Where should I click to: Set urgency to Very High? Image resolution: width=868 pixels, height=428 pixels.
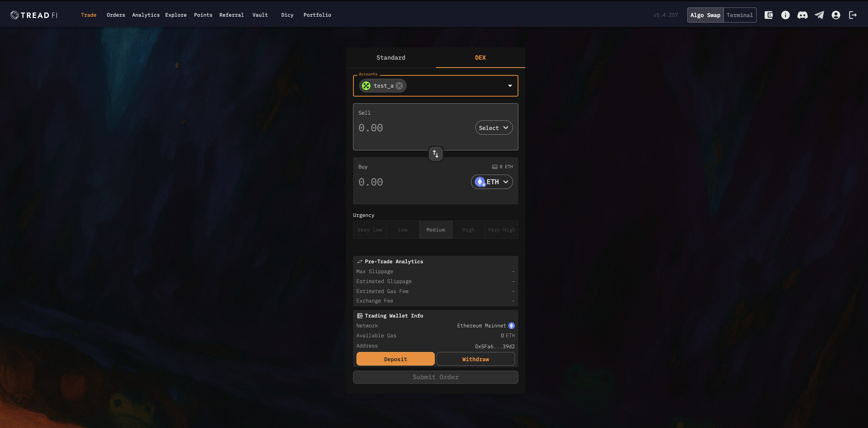[x=501, y=230]
